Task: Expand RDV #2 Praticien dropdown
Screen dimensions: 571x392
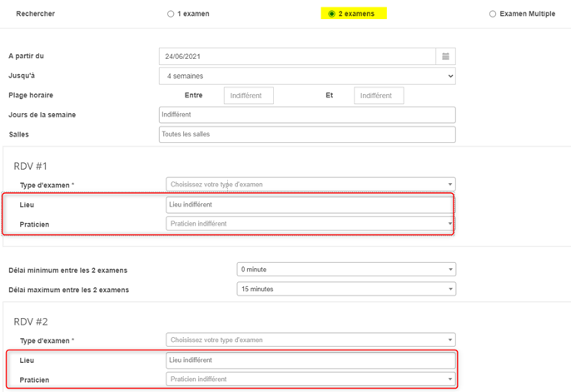Action: coord(310,380)
